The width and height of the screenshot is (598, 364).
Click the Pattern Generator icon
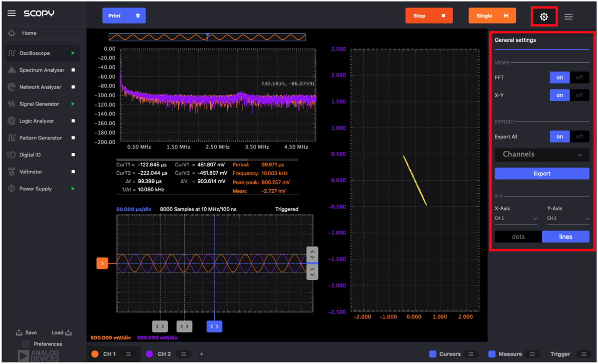coord(11,138)
